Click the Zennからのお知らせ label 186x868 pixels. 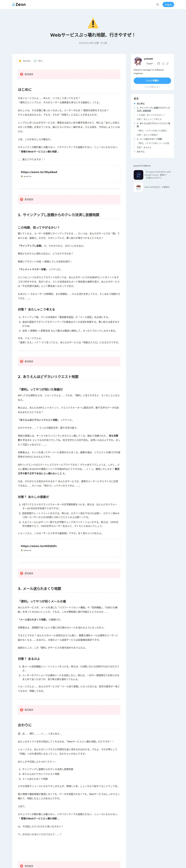click(142, 166)
